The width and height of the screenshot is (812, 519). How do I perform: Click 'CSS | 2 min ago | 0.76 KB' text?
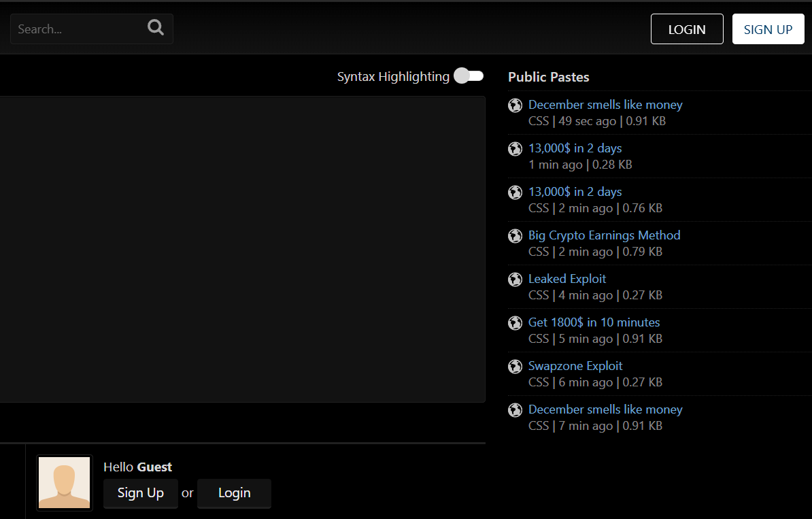point(595,208)
